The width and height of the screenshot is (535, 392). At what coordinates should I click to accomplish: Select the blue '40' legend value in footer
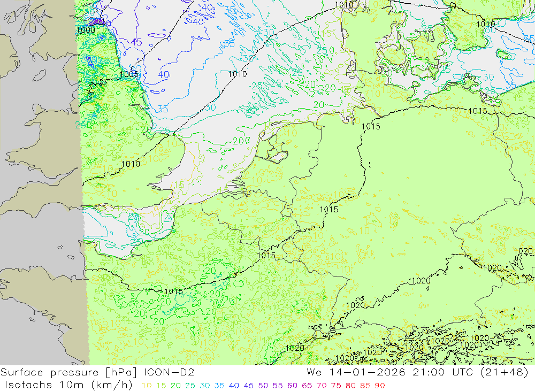(x=234, y=386)
